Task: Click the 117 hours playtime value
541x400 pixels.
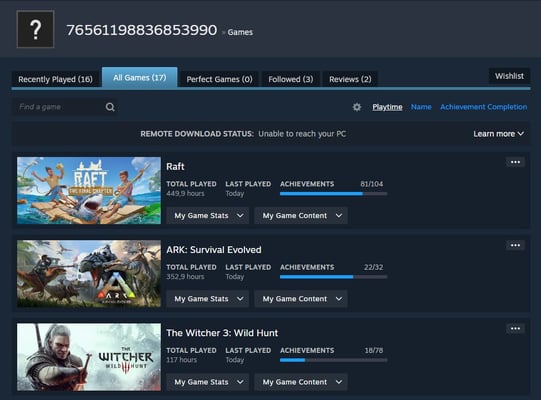Action: pyautogui.click(x=181, y=360)
